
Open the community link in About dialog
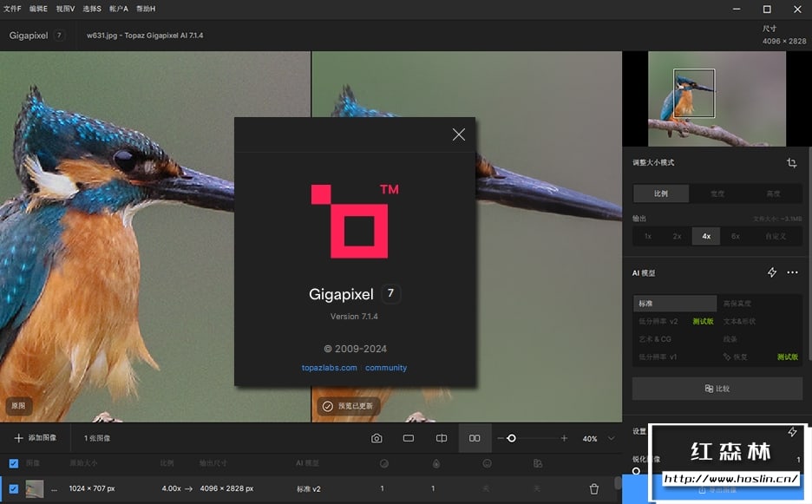386,368
